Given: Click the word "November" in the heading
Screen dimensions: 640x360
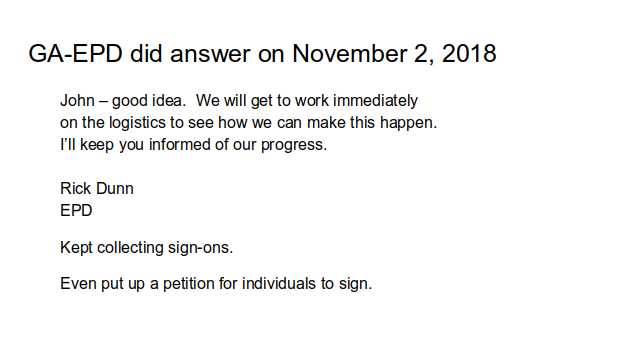Looking at the screenshot, I should click(349, 53).
